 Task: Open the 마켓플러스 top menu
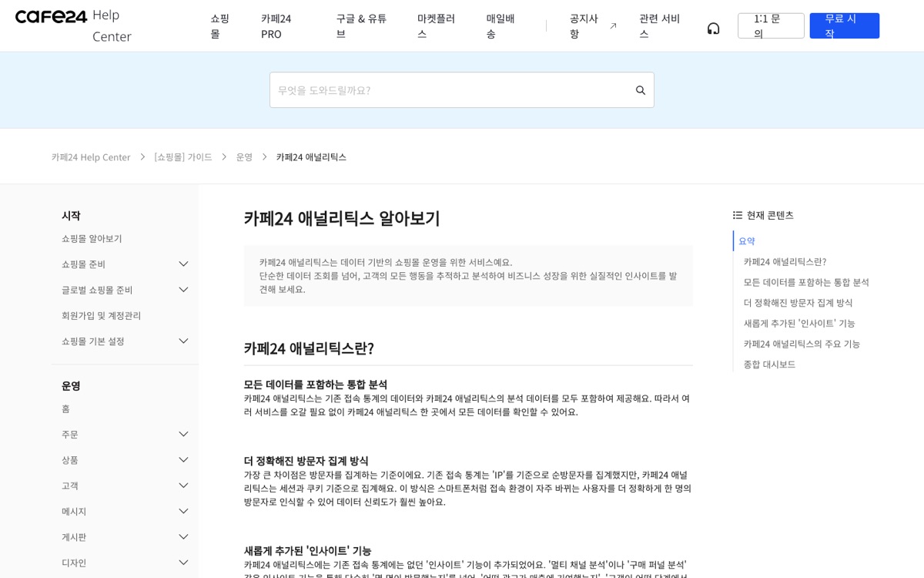coord(437,26)
